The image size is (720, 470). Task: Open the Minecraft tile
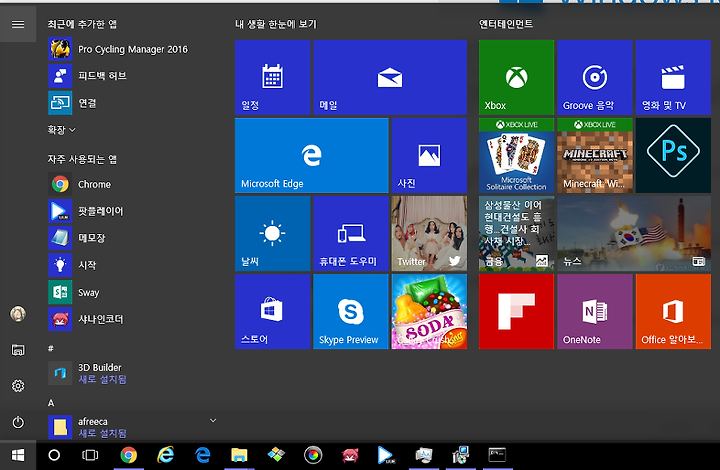pos(595,155)
